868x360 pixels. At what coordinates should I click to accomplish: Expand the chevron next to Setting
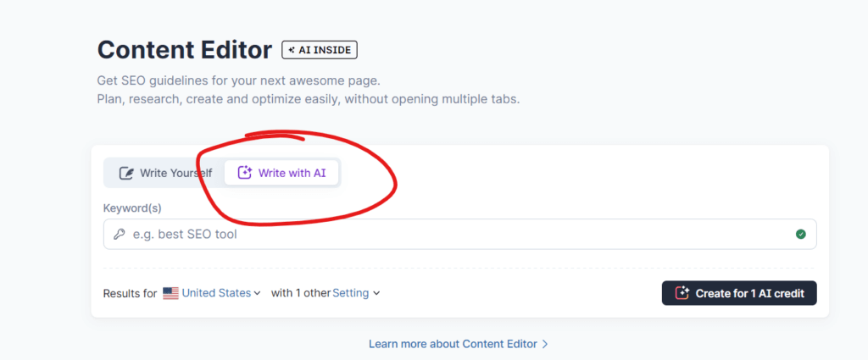376,294
